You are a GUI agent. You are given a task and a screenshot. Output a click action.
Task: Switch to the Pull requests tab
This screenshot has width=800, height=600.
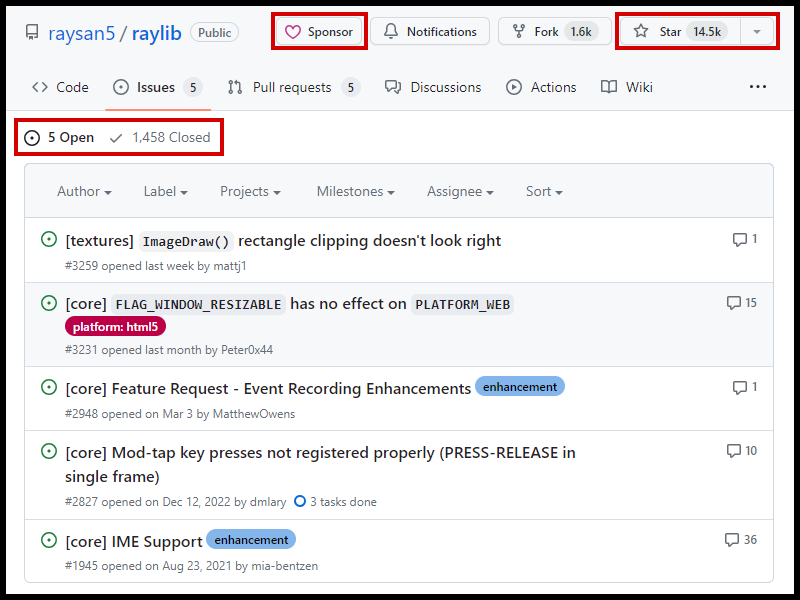(292, 87)
